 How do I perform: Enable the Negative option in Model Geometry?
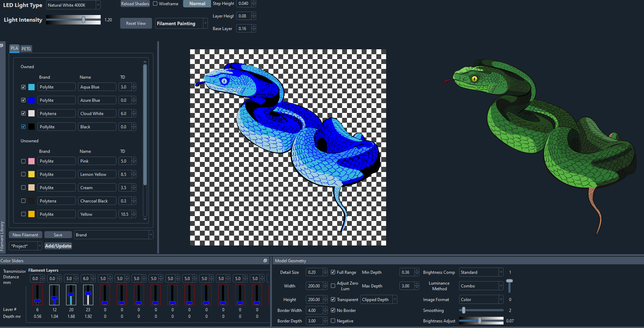333,321
